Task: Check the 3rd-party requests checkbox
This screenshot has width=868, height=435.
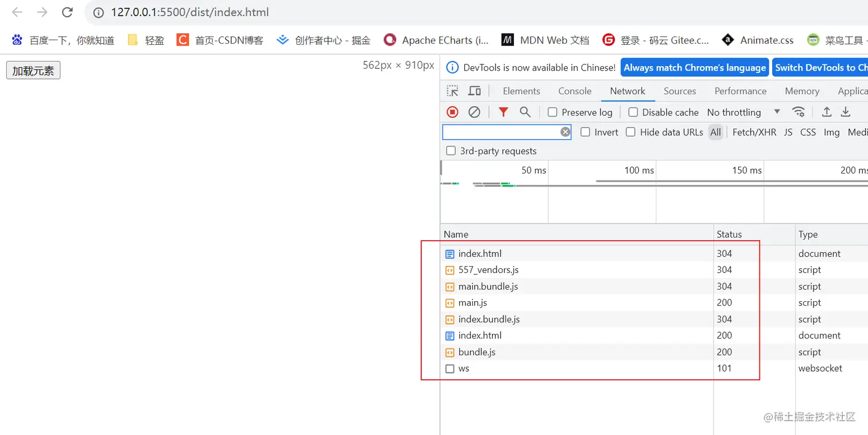Action: point(451,151)
